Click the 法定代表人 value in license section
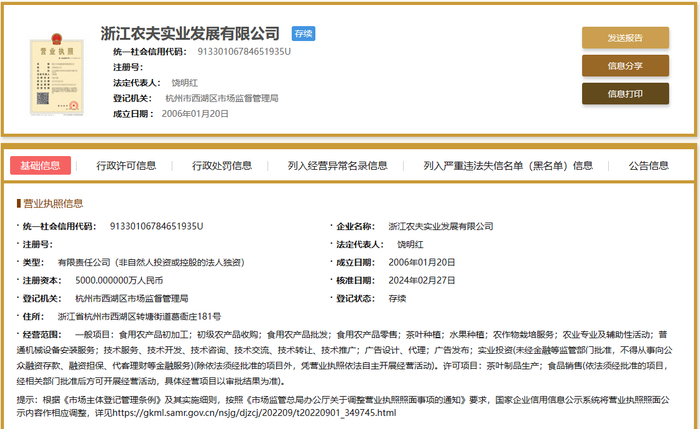The image size is (700, 429). pos(410,244)
